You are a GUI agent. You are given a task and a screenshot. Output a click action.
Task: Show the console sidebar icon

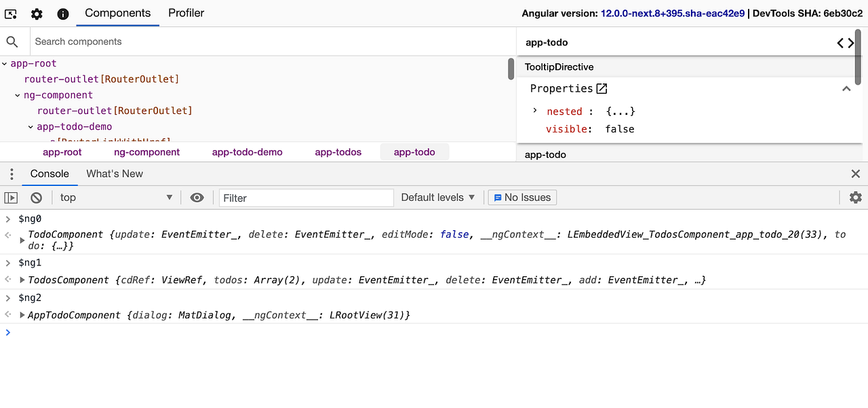click(x=10, y=197)
